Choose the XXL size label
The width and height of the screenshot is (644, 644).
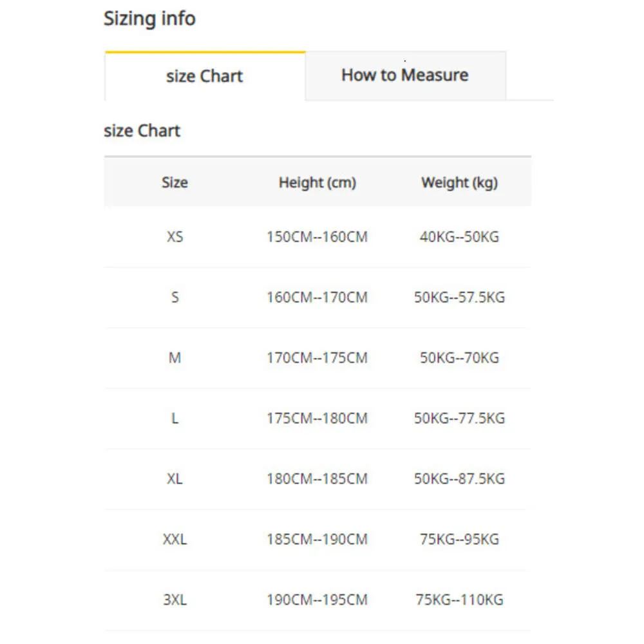(175, 540)
